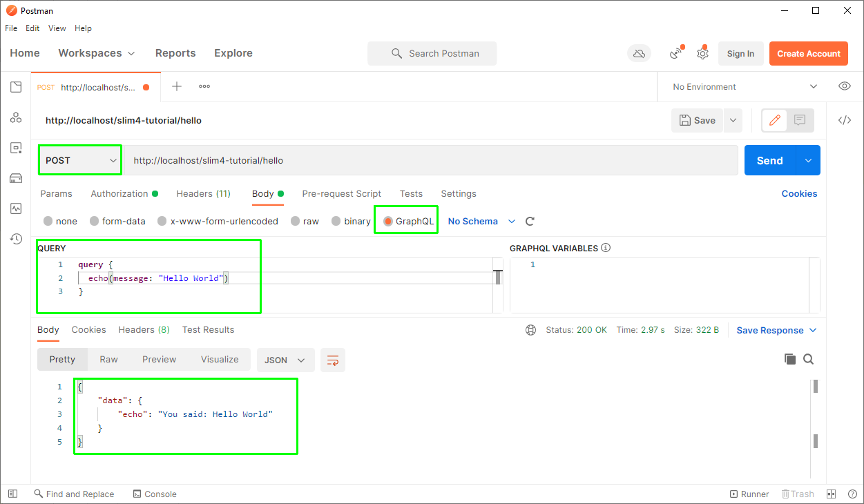Open the request Settings tab

(x=459, y=194)
